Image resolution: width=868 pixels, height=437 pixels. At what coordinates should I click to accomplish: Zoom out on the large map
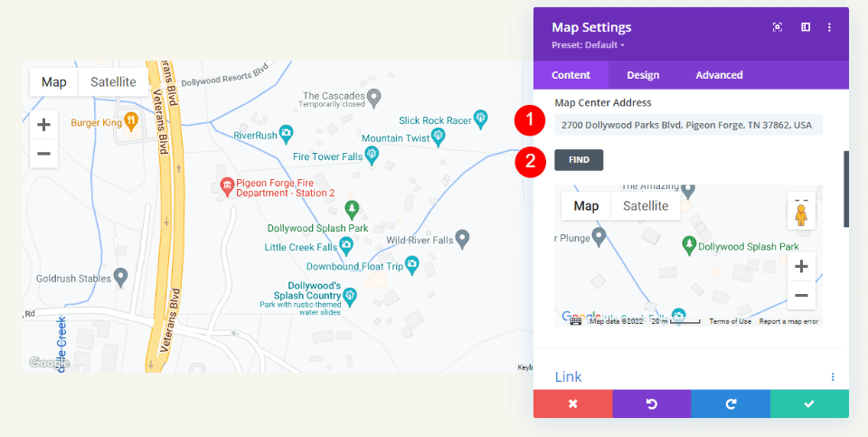click(x=43, y=153)
